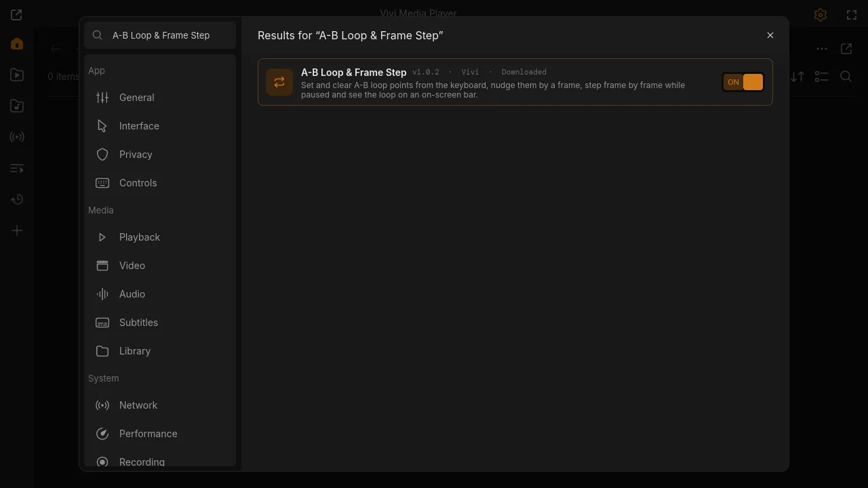Go to Library settings
Image resolution: width=868 pixels, height=488 pixels.
(160, 351)
